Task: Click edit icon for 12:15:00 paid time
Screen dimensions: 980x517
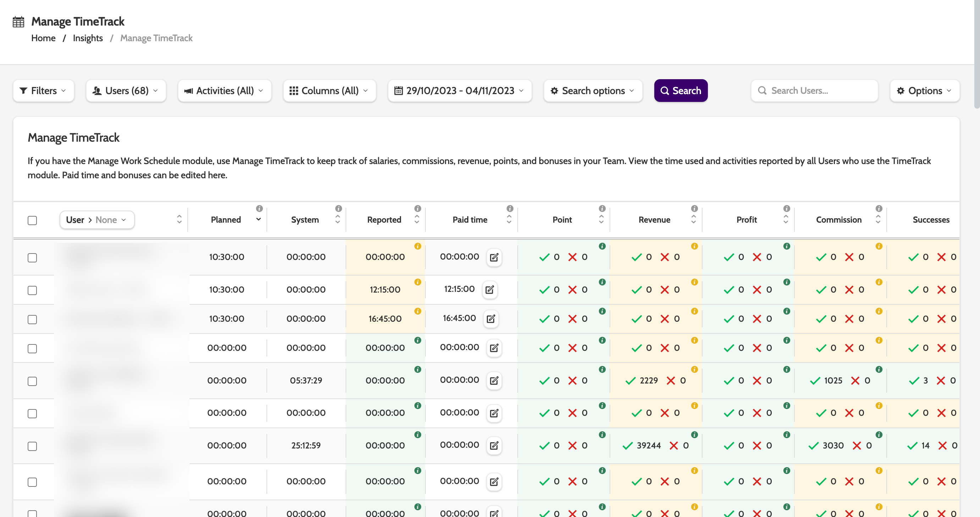Action: tap(490, 290)
